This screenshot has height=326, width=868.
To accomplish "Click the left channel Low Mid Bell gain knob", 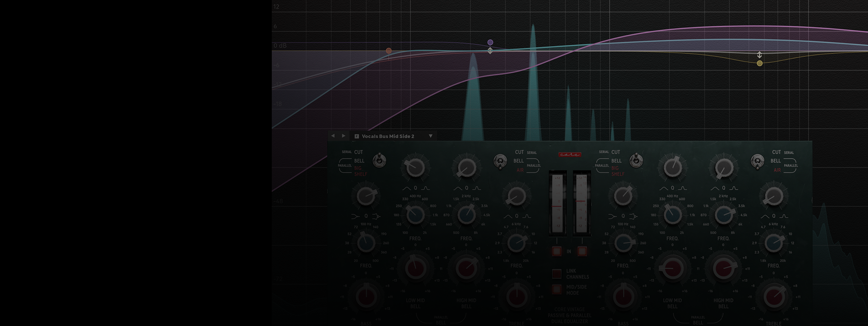I will (x=415, y=269).
